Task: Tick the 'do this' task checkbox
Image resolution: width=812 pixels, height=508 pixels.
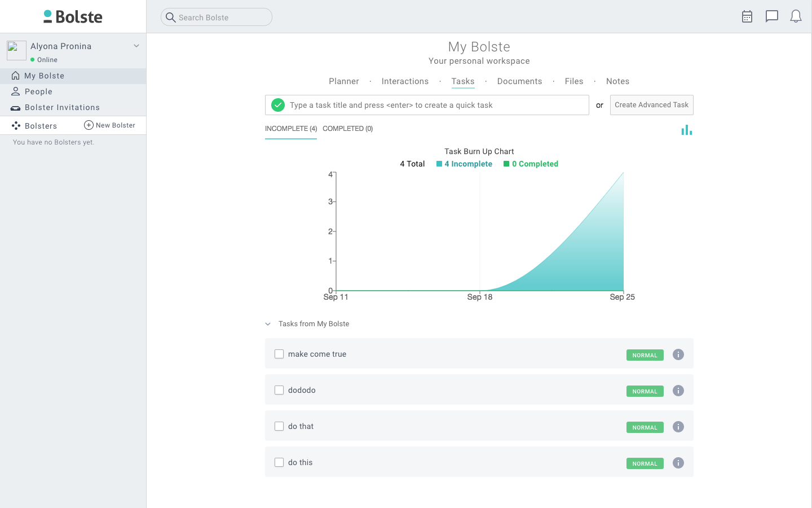Action: (x=279, y=462)
